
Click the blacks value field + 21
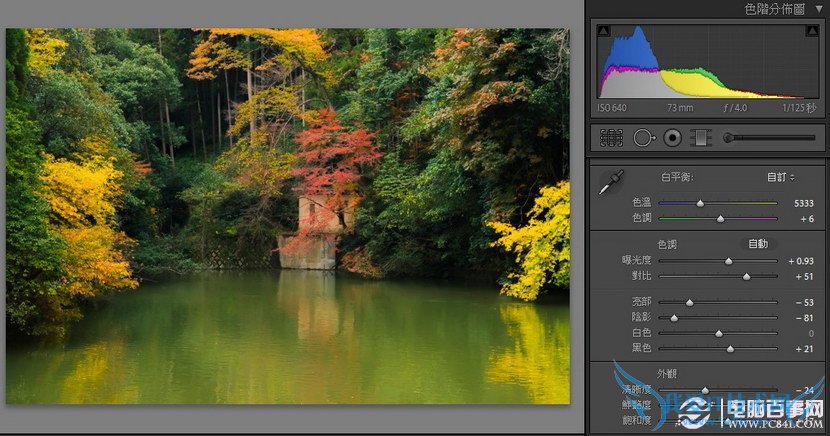[x=804, y=349]
